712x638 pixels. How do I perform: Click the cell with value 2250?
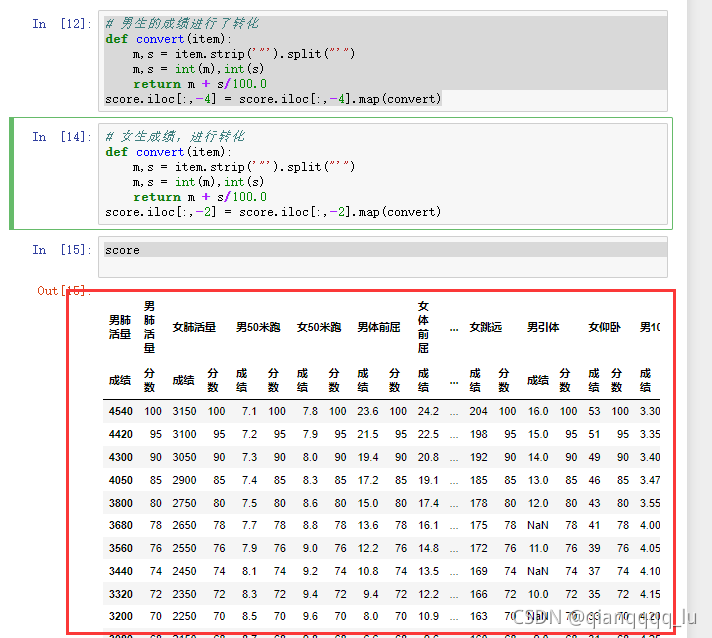coord(184,617)
